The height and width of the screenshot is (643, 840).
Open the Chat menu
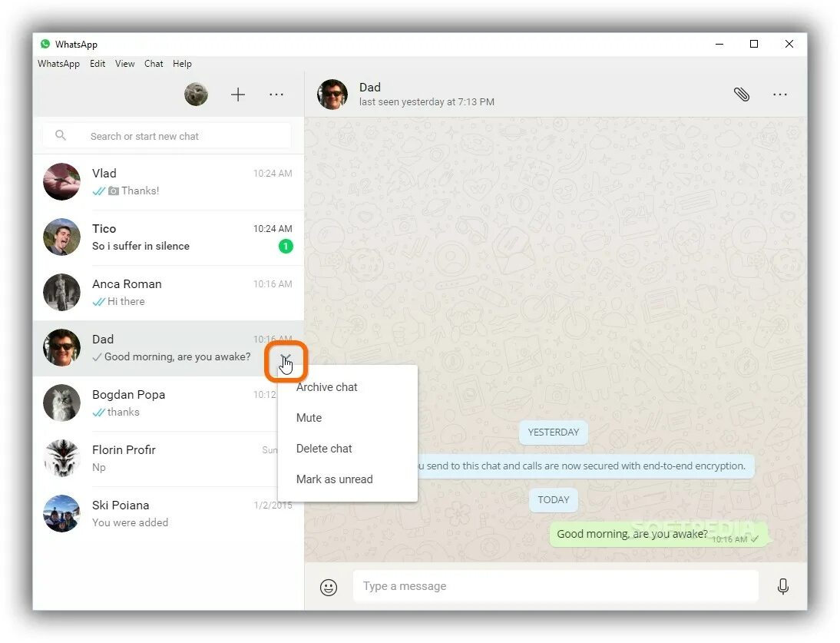154,64
